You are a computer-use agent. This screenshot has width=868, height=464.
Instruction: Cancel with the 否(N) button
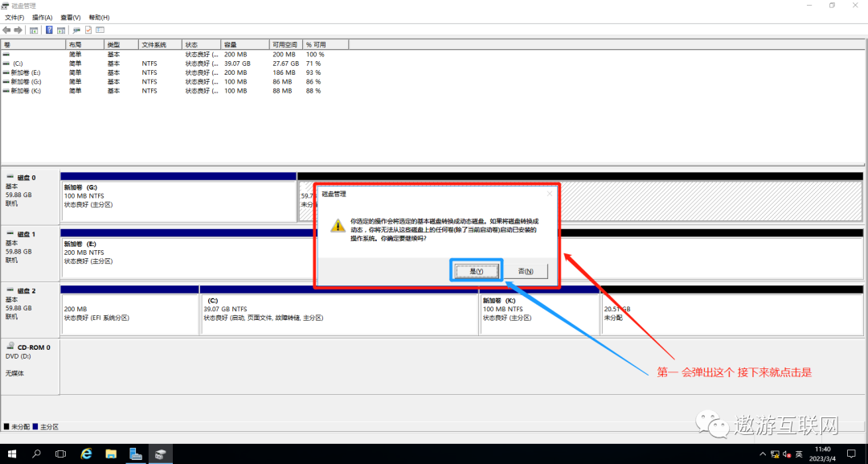point(526,271)
